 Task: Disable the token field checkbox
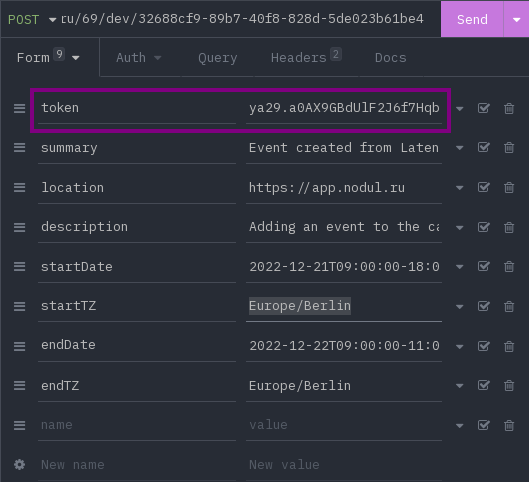point(483,108)
